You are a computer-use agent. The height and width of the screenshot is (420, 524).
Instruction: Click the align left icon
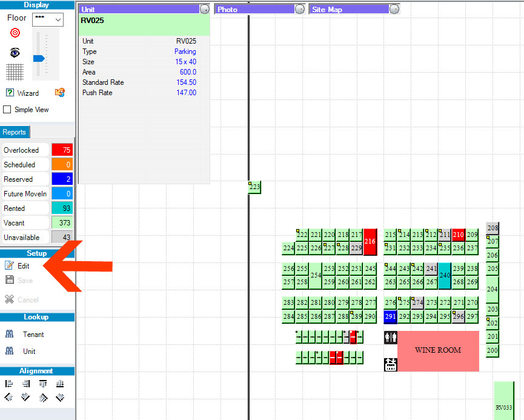coord(9,384)
